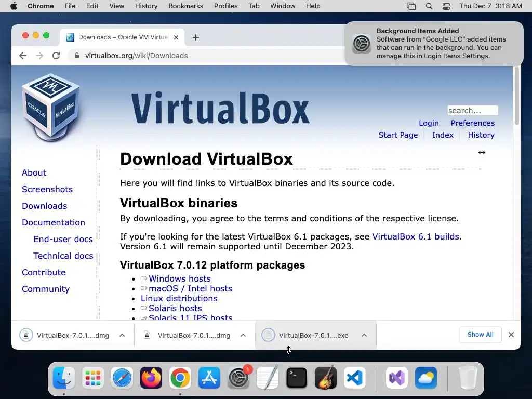This screenshot has width=532, height=399.
Task: Close the downloads bar with the X
Action: click(511, 335)
